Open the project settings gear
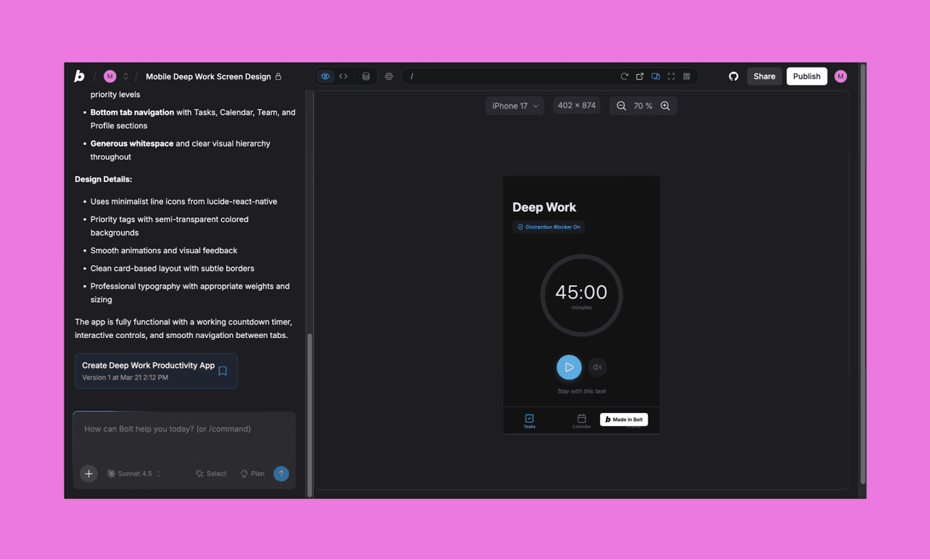This screenshot has height=560, width=930. pos(388,76)
